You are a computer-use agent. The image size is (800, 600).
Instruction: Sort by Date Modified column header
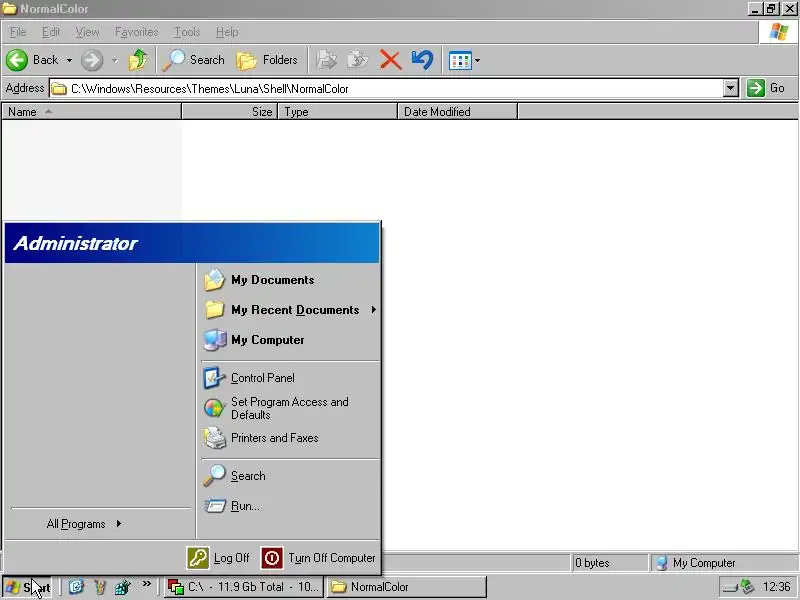click(457, 112)
